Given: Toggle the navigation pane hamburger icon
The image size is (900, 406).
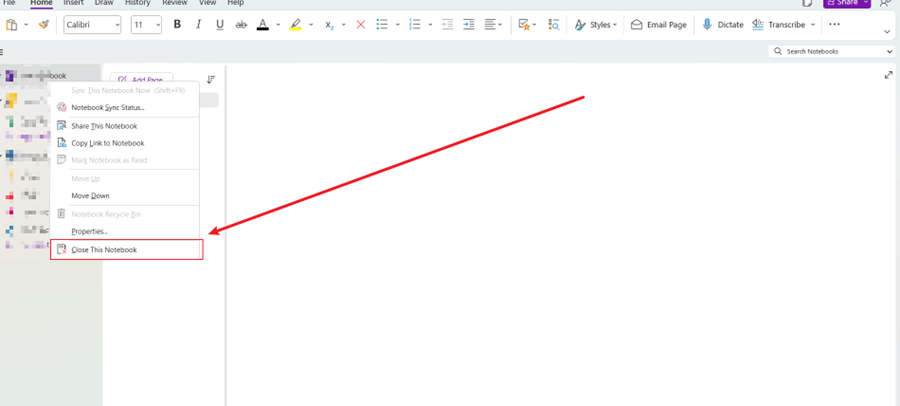Looking at the screenshot, I should click(2, 51).
